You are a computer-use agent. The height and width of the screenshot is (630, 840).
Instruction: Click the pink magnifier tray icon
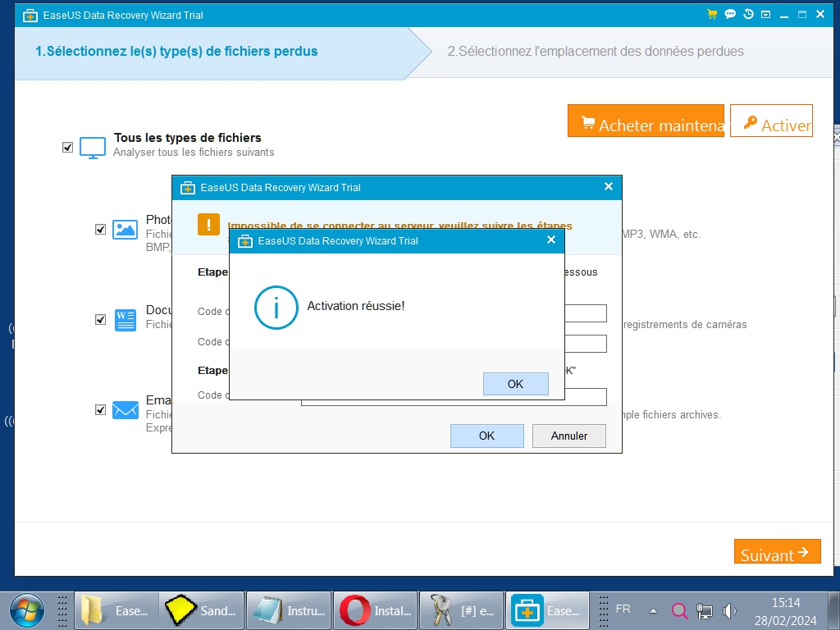click(679, 610)
